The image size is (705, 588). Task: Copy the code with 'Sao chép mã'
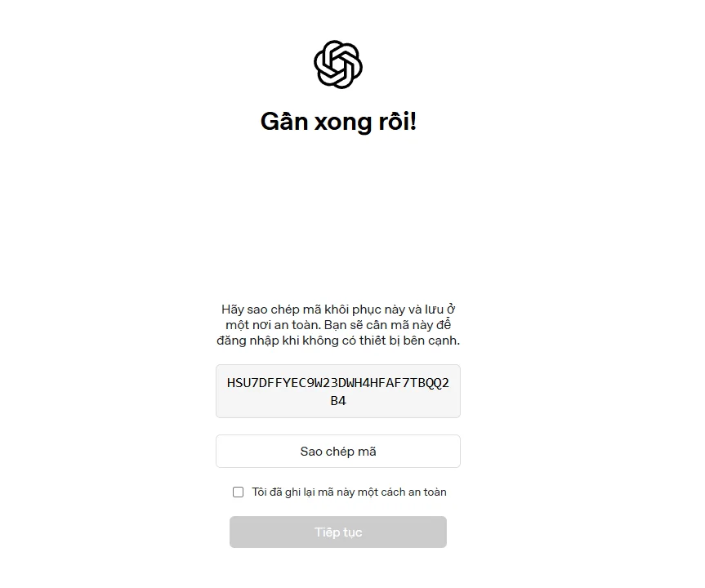[338, 451]
